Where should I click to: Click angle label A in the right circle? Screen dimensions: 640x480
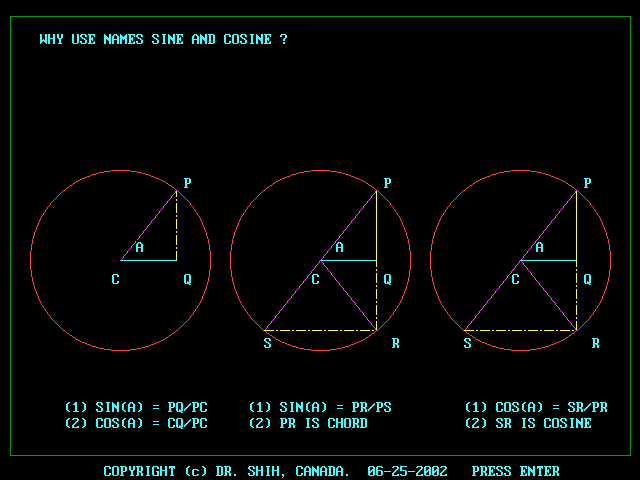540,247
